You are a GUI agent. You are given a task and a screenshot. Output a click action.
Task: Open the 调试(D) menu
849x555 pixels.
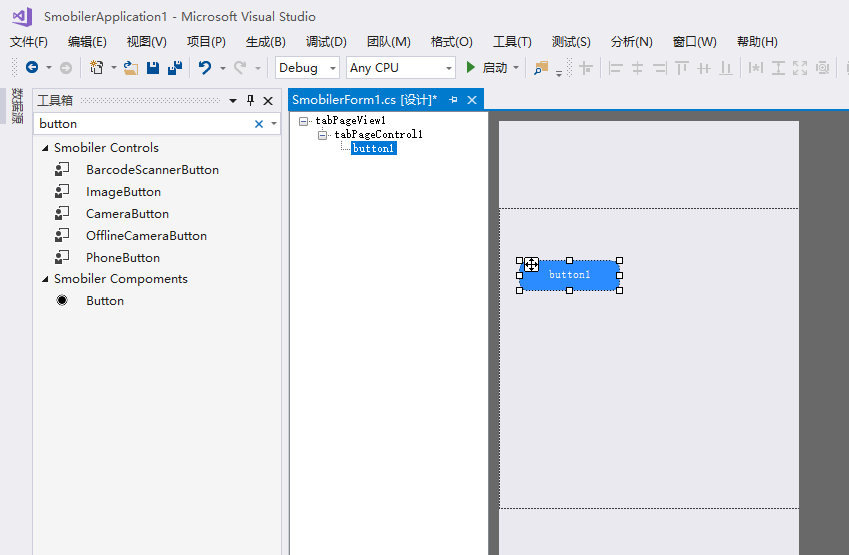(x=326, y=42)
